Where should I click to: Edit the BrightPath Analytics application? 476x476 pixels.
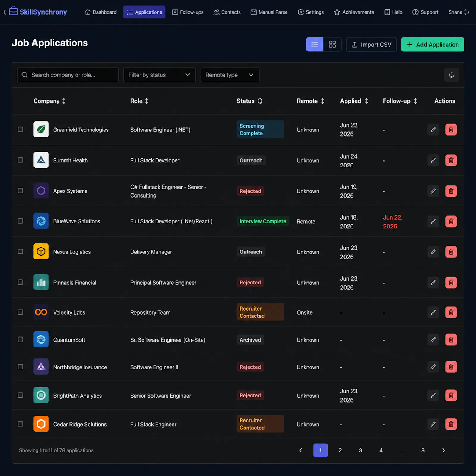click(433, 396)
